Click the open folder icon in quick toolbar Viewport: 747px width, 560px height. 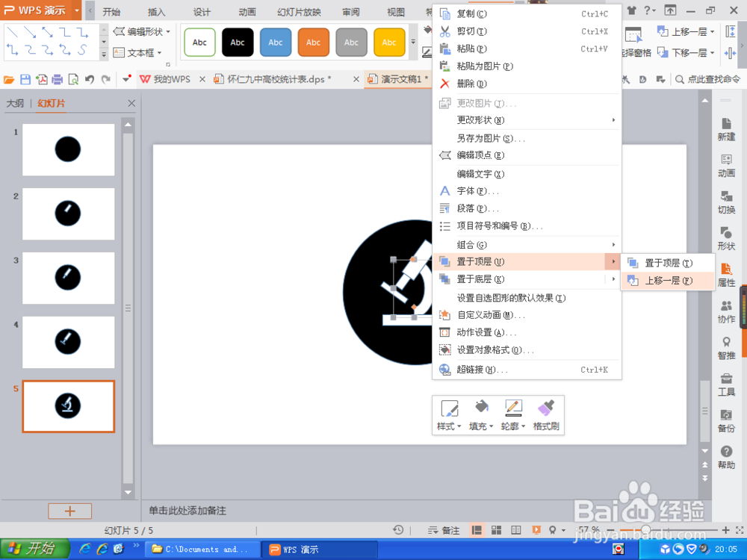click(9, 80)
